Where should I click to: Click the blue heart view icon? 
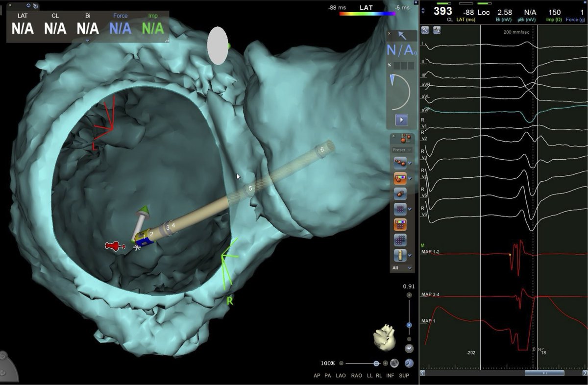click(x=409, y=363)
